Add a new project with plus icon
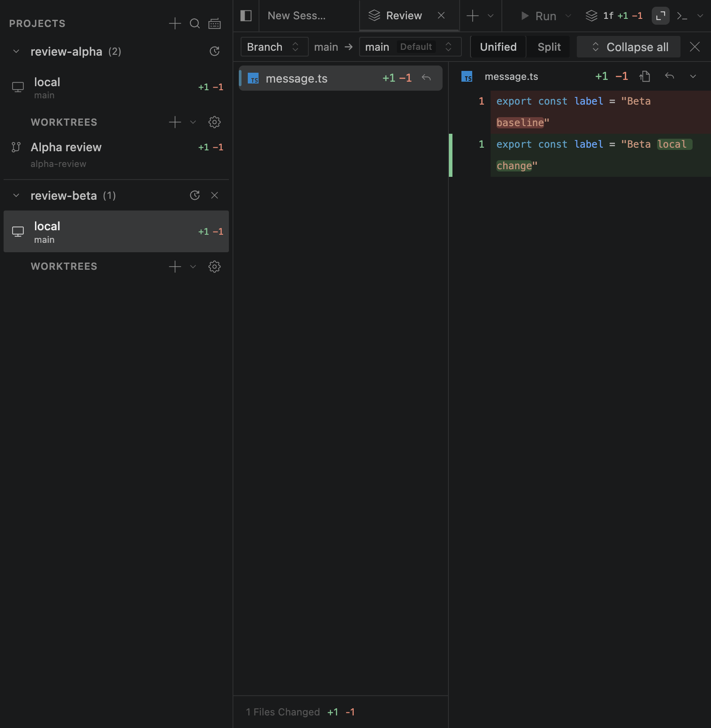This screenshot has height=728, width=711. (x=175, y=23)
